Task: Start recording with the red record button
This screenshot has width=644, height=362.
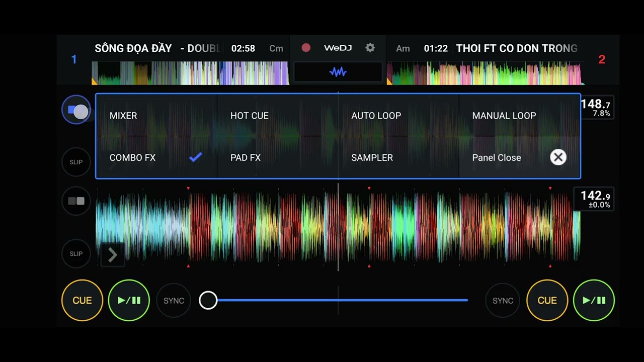Action: click(x=306, y=48)
